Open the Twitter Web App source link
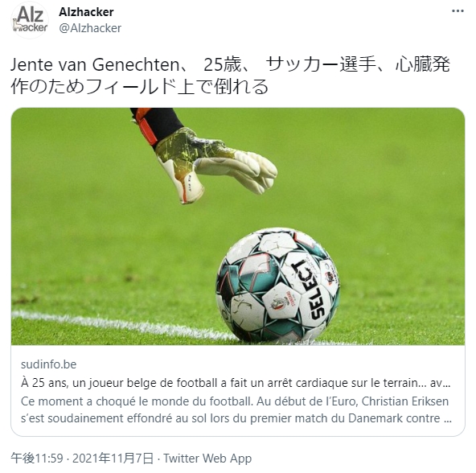The image size is (476, 473). point(207,458)
